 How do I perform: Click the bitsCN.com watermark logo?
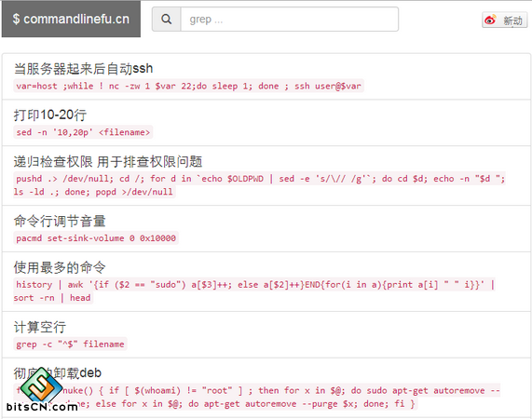pyautogui.click(x=41, y=390)
